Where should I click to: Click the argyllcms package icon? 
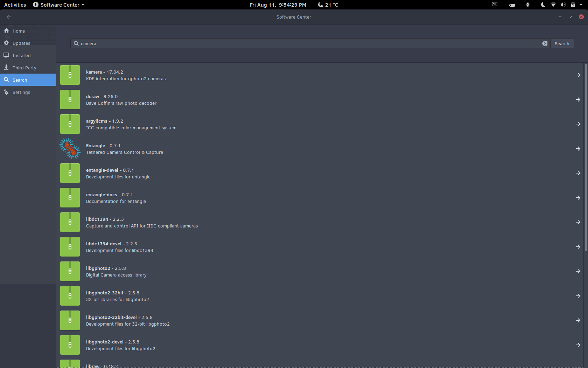coord(70,124)
